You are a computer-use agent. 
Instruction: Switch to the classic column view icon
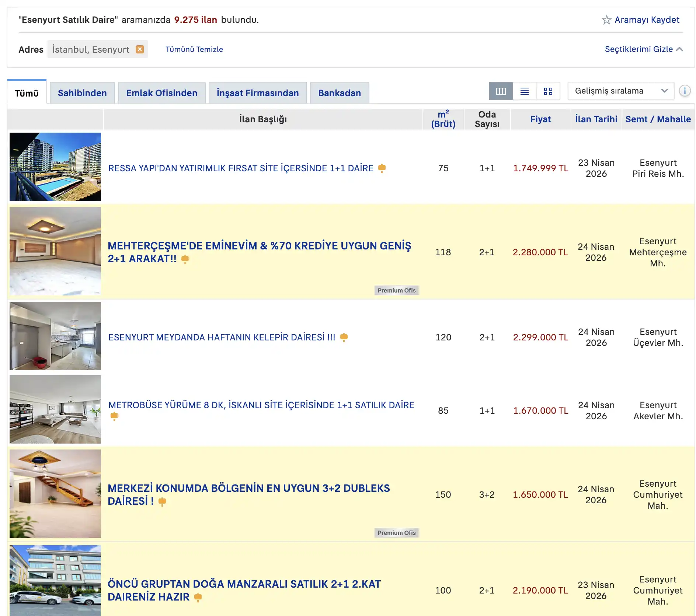pyautogui.click(x=501, y=91)
